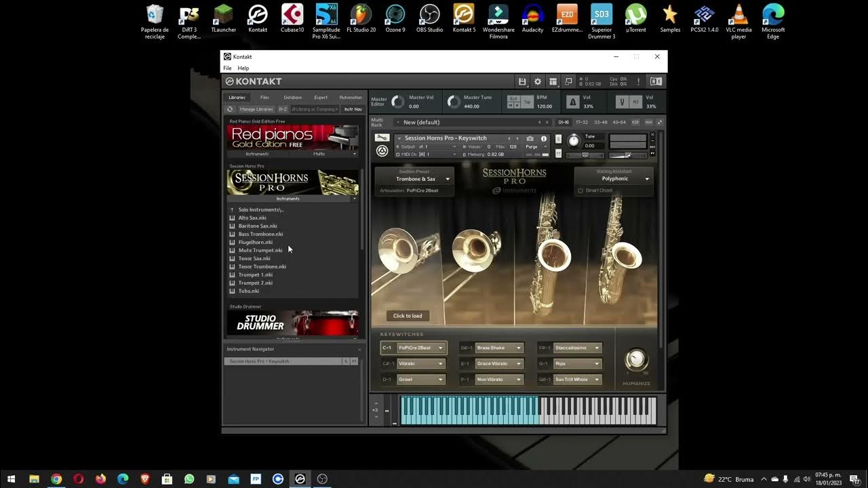Click the tuning fork icon
The width and height of the screenshot is (868, 488).
[622, 102]
